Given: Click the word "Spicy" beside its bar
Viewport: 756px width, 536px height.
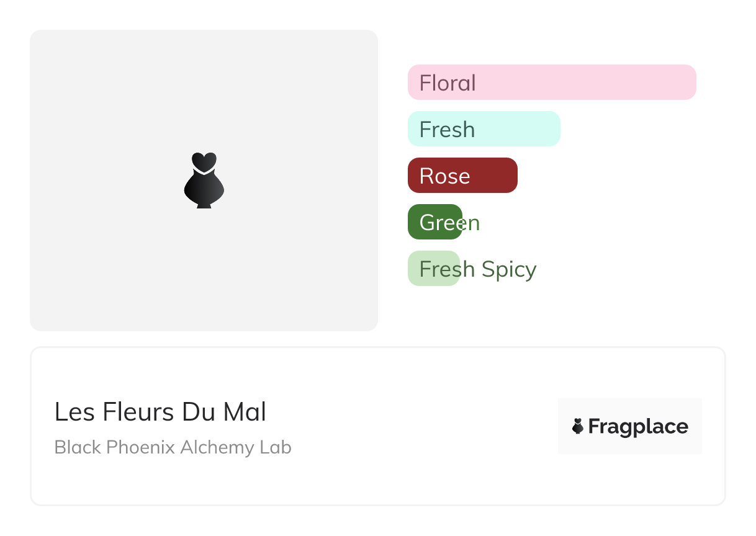Looking at the screenshot, I should tap(508, 269).
